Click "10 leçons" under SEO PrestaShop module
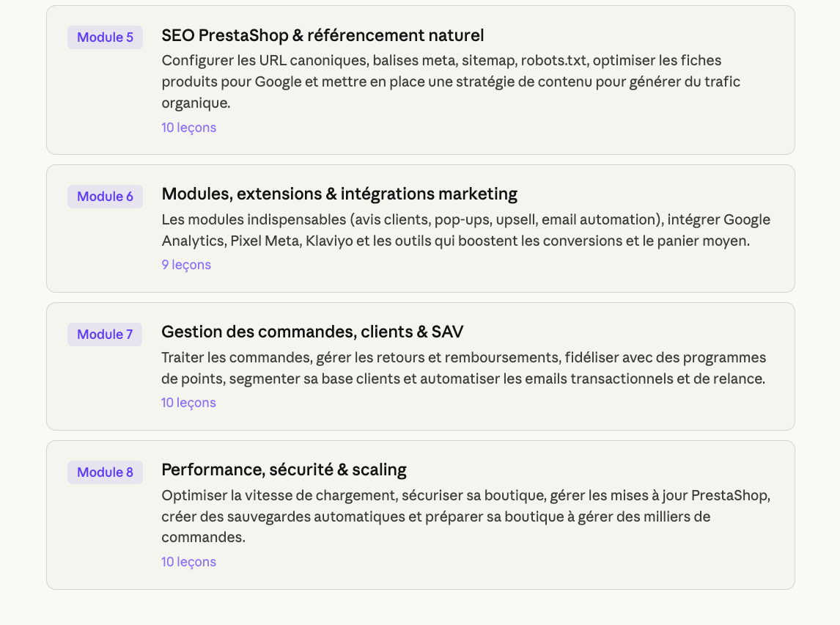This screenshot has width=840, height=625. (x=188, y=128)
